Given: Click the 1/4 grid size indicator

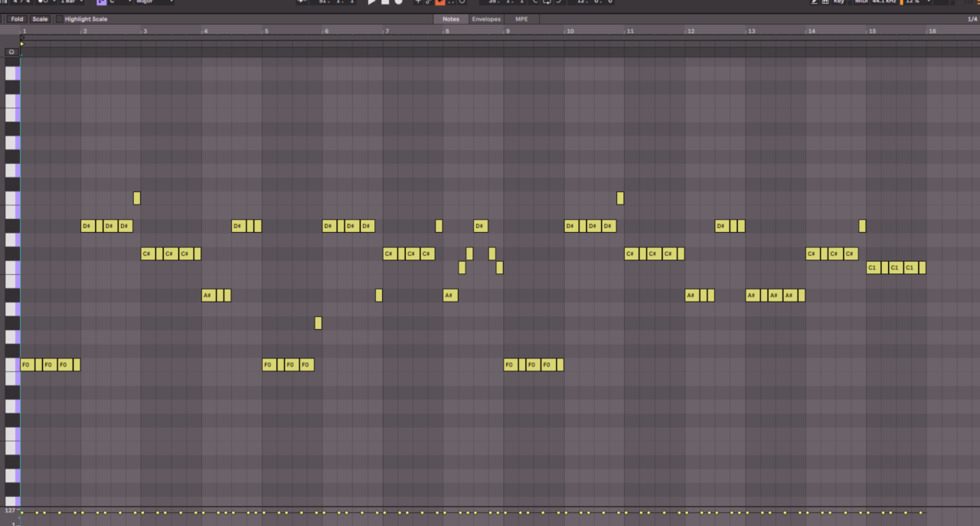Looking at the screenshot, I should (972, 19).
